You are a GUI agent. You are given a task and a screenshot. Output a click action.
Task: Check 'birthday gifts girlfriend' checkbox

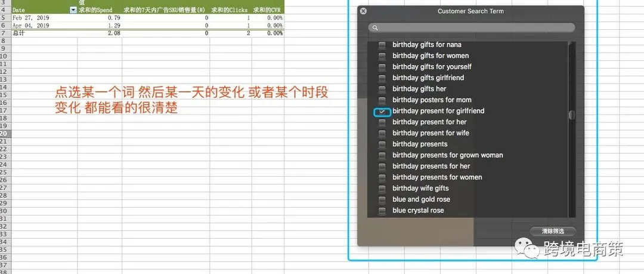[x=382, y=78]
